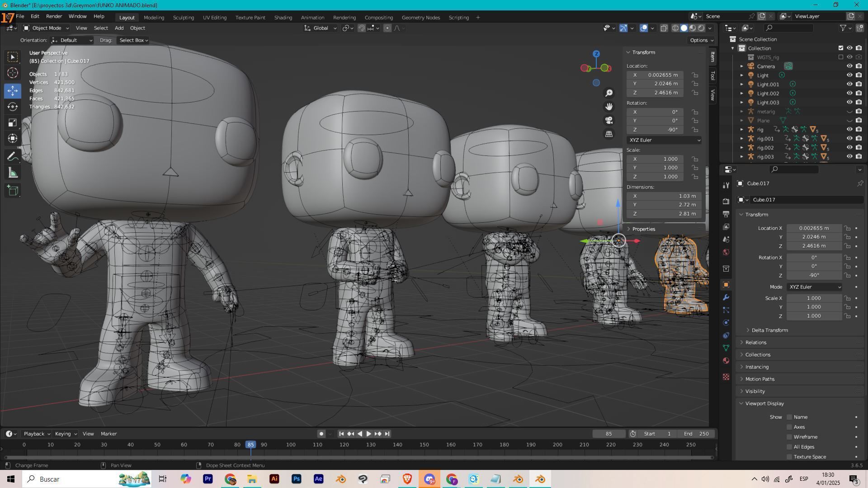Image resolution: width=868 pixels, height=488 pixels.
Task: Enable the Axes checkbox
Action: 789,427
